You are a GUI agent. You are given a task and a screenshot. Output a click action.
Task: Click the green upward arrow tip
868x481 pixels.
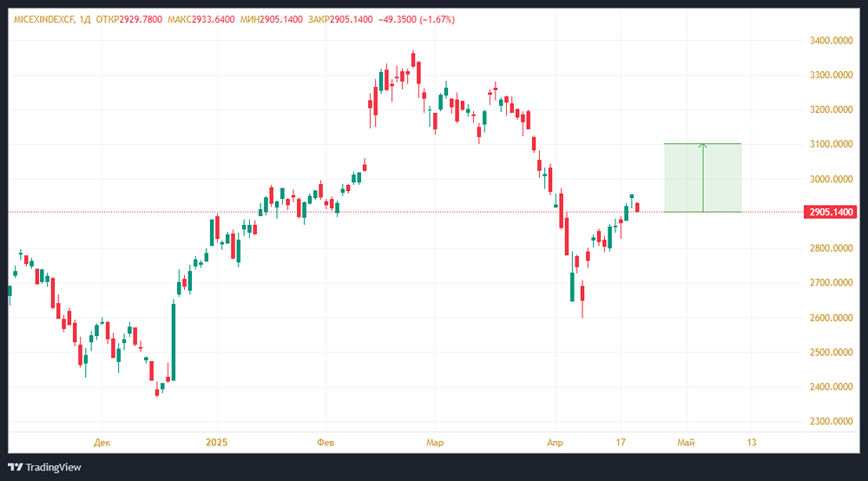click(x=703, y=145)
